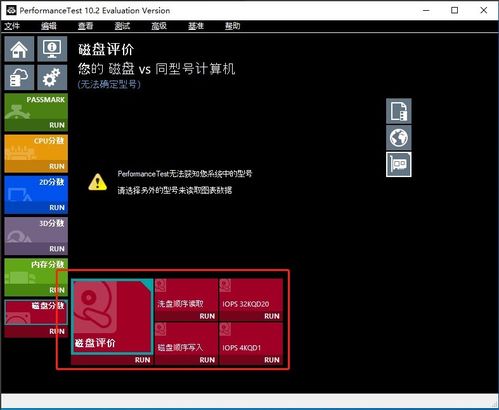The width and height of the screenshot is (499, 410).
Task: Run the 3D分数 test
Action: click(x=57, y=249)
